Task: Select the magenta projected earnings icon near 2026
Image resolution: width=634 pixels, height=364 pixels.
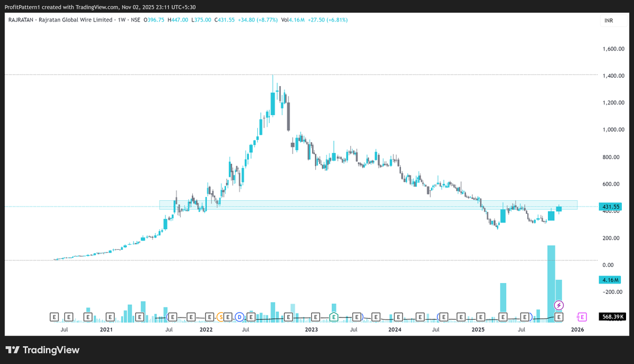Action: pyautogui.click(x=581, y=316)
